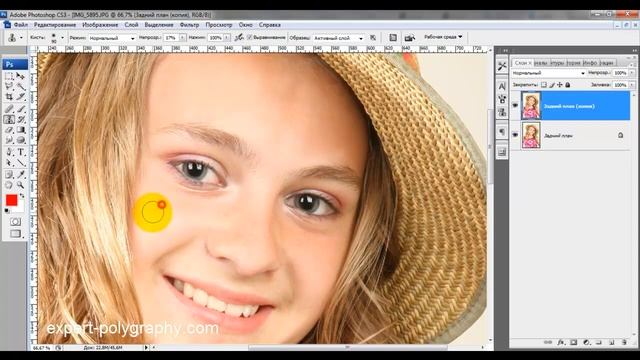Toggle airbrush mode in options bar
640x360 pixels.
tap(239, 38)
